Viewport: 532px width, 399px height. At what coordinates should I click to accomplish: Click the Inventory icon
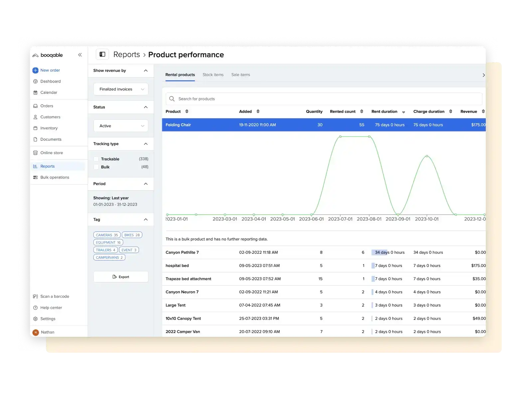36,128
